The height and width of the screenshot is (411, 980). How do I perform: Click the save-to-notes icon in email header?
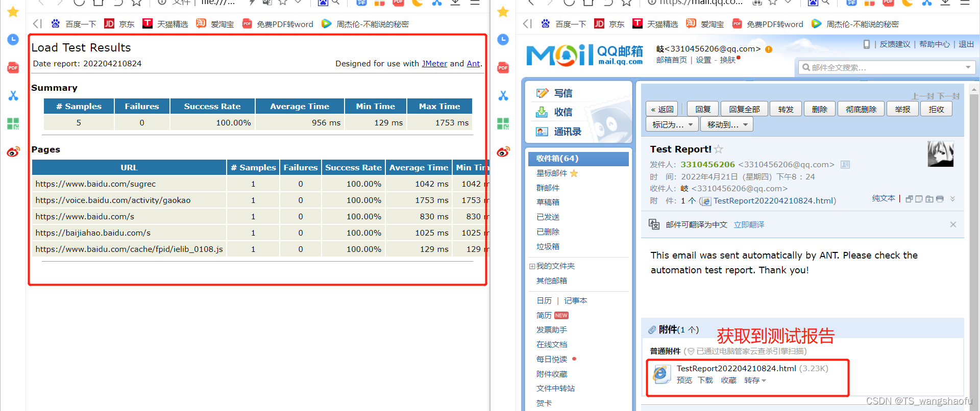pos(919,199)
